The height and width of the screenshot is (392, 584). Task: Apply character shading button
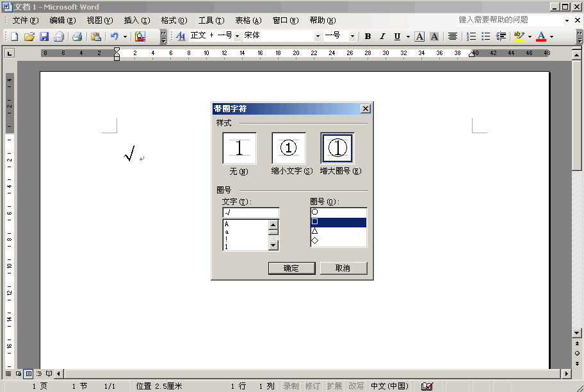[434, 36]
